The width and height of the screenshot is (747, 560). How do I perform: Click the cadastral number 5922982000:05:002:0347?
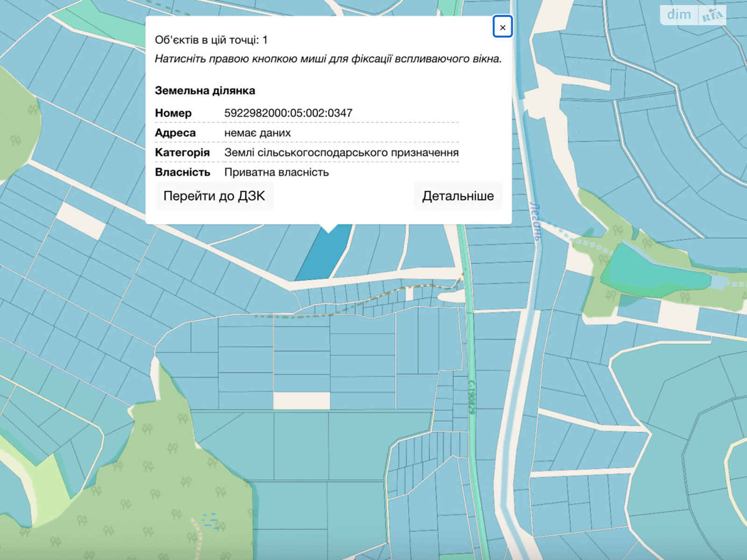pyautogui.click(x=288, y=113)
